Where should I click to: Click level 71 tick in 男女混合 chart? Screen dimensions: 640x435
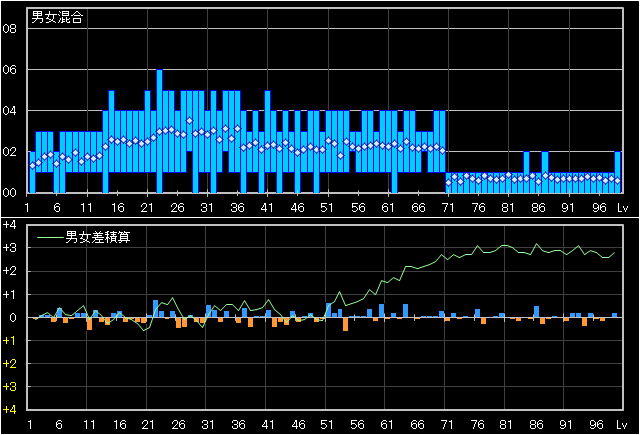448,208
